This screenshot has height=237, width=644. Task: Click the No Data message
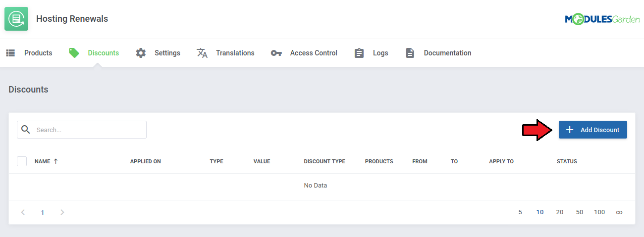click(x=316, y=186)
